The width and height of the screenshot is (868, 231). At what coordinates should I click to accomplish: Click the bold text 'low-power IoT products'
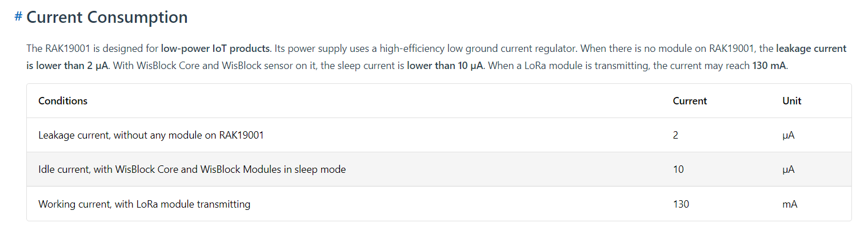(215, 48)
